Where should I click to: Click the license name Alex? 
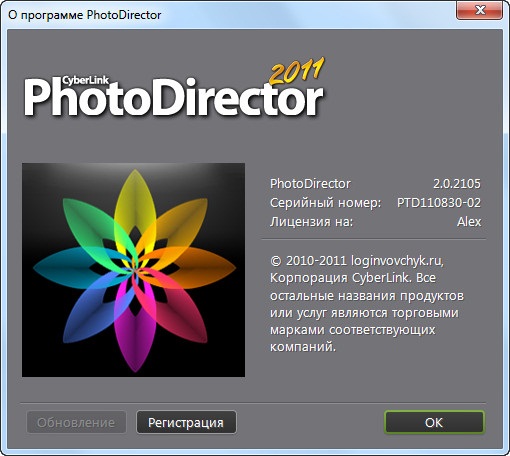pyautogui.click(x=469, y=222)
